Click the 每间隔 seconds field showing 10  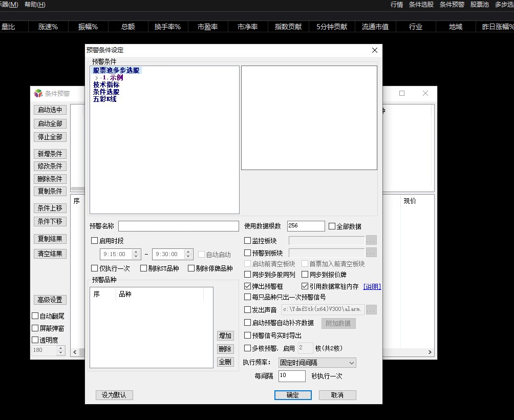click(x=292, y=376)
